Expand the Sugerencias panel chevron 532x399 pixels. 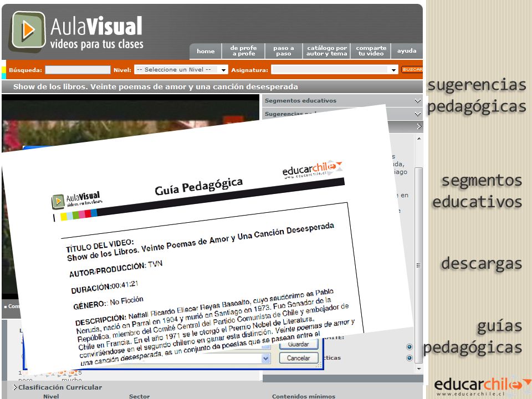click(x=418, y=114)
